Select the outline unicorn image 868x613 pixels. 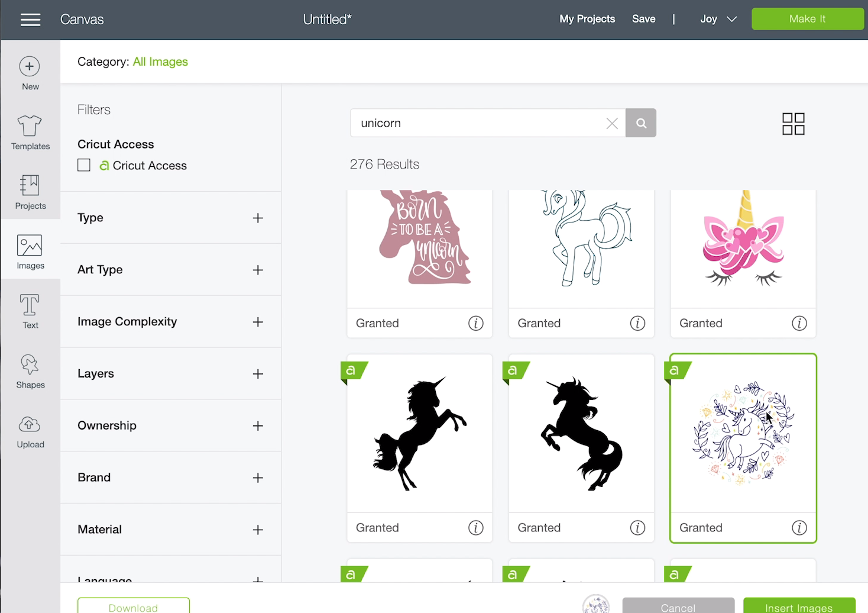pos(581,249)
